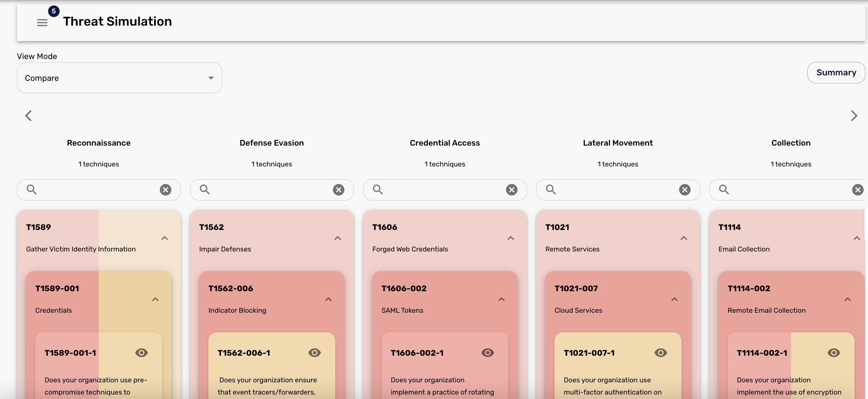The width and height of the screenshot is (868, 399).
Task: Clear the Credential Access search field
Action: pyautogui.click(x=512, y=190)
